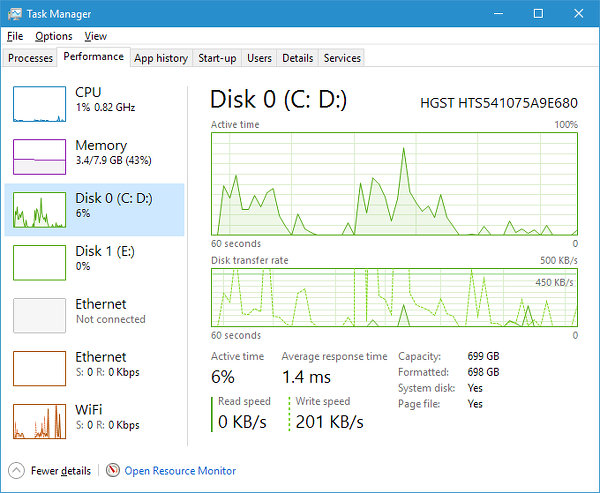
Task: Click the System disk label
Action: click(x=427, y=388)
